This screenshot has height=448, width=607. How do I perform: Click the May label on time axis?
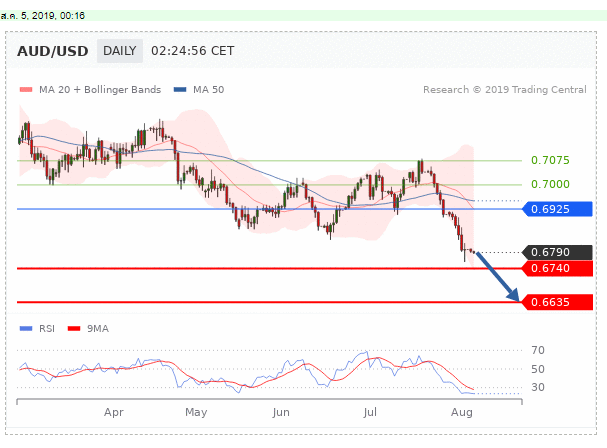(196, 412)
